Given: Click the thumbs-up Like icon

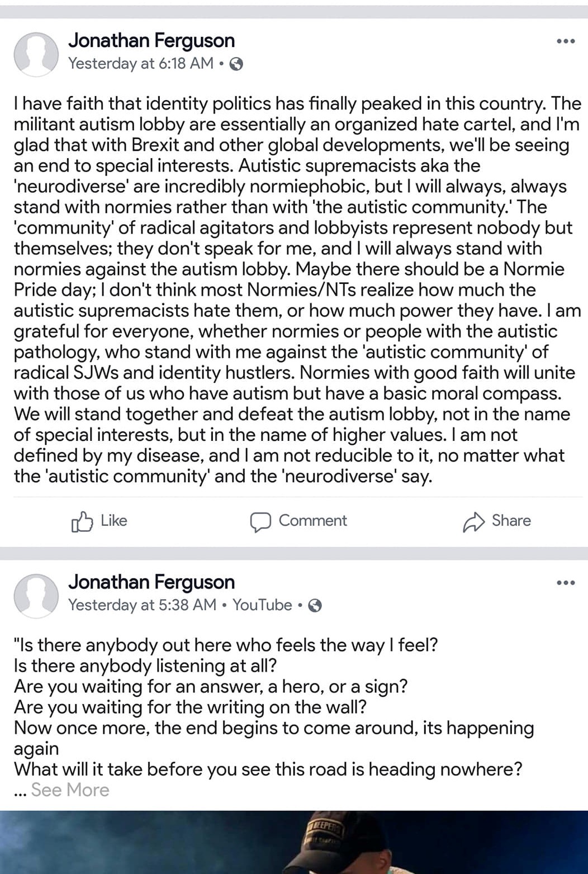Looking at the screenshot, I should 82,521.
